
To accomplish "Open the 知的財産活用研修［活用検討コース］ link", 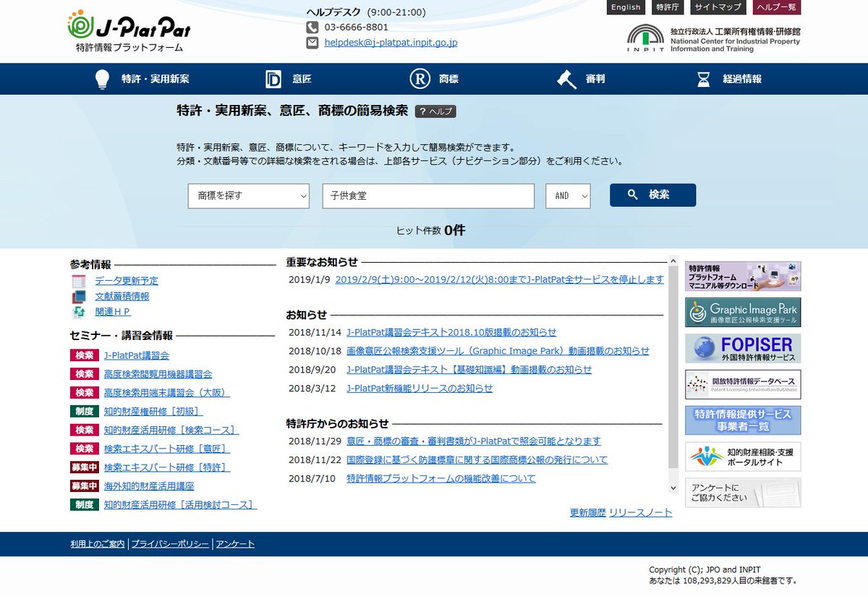I will click(x=181, y=505).
